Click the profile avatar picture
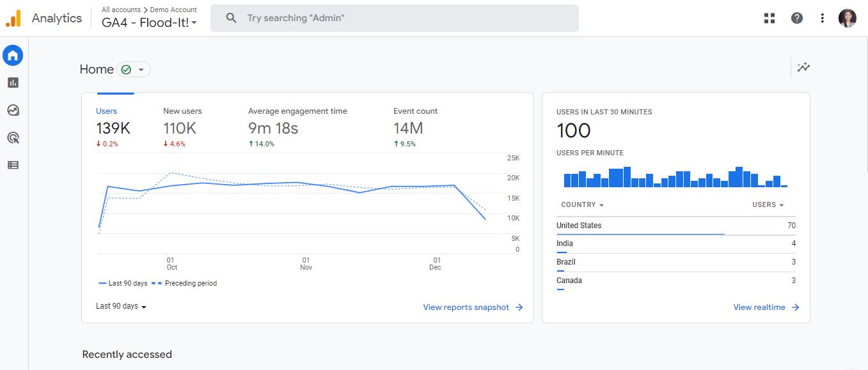This screenshot has height=370, width=868. [x=847, y=18]
